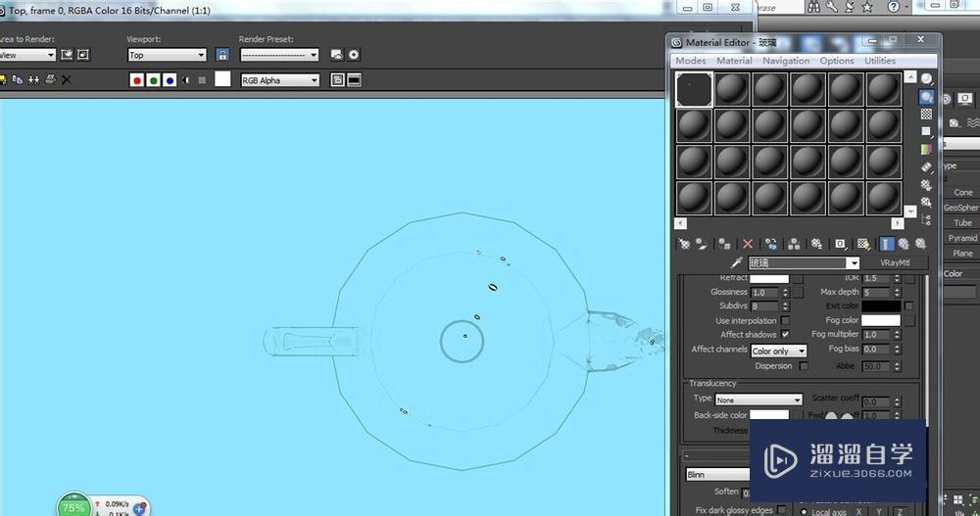Open Render Setup icon next to preset
This screenshot has width=980, height=516.
[x=337, y=55]
